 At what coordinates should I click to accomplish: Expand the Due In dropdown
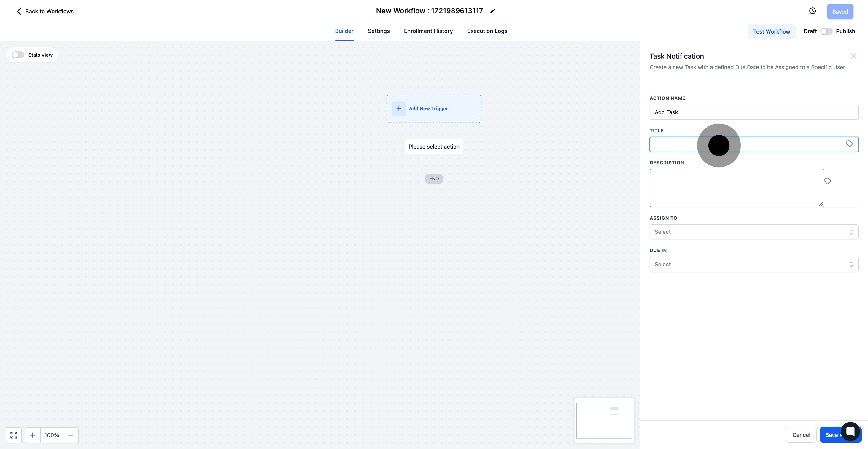coord(753,265)
